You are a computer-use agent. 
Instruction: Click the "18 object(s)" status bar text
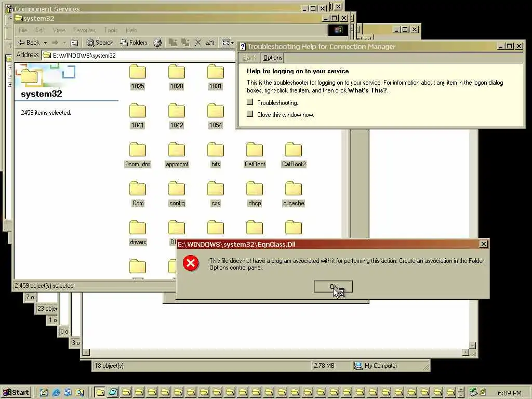[x=109, y=366]
